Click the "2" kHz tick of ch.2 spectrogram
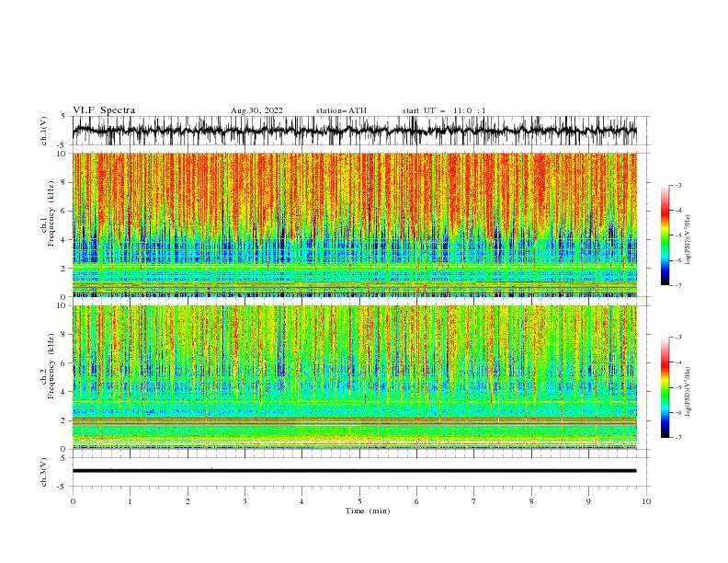This screenshot has width=728, height=563. [x=65, y=420]
